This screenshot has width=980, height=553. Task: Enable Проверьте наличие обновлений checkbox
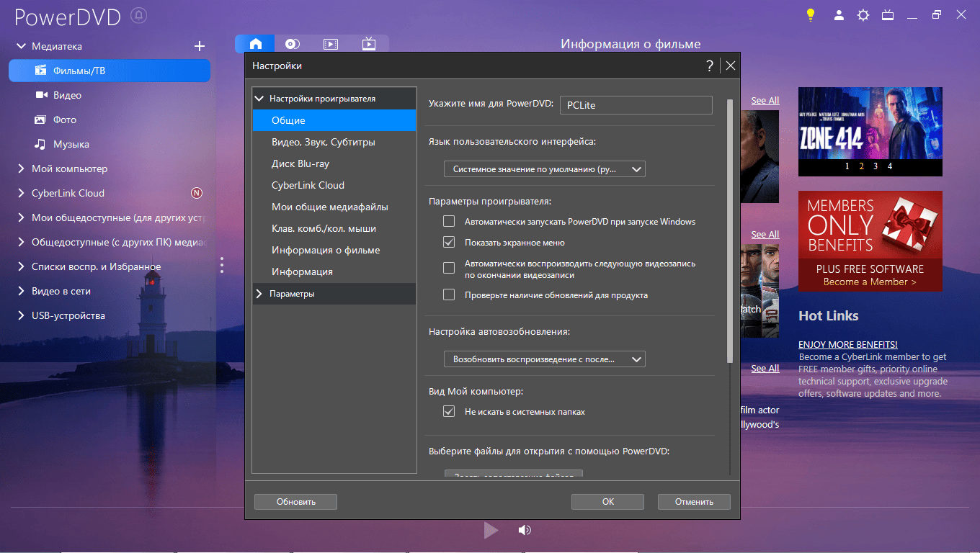[449, 295]
